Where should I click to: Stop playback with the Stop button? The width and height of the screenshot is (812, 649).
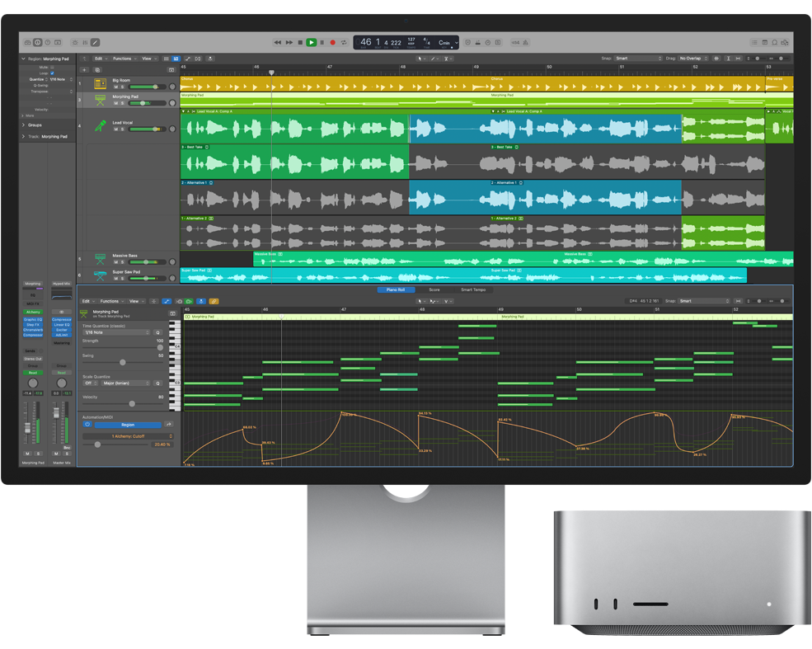click(300, 43)
